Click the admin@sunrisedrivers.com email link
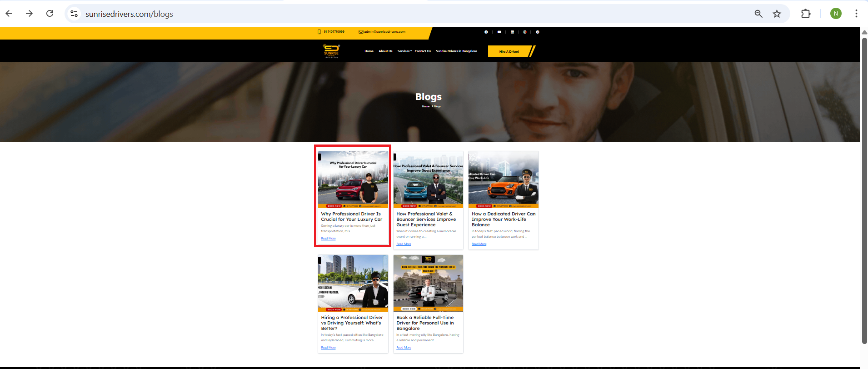Viewport: 868px width, 369px height. 384,32
